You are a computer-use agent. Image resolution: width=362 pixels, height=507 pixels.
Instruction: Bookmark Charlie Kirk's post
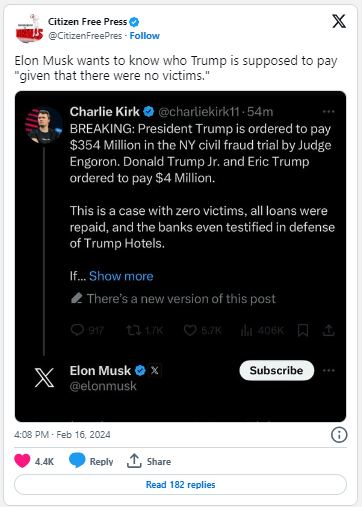pyautogui.click(x=303, y=330)
